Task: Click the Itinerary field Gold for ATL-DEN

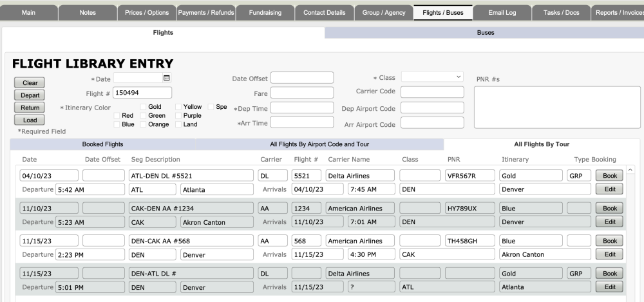Action: point(531,175)
